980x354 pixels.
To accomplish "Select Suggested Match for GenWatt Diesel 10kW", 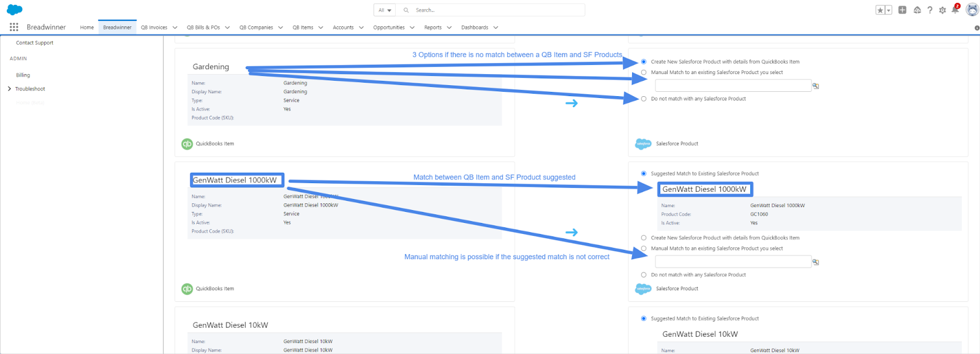I will [x=644, y=318].
